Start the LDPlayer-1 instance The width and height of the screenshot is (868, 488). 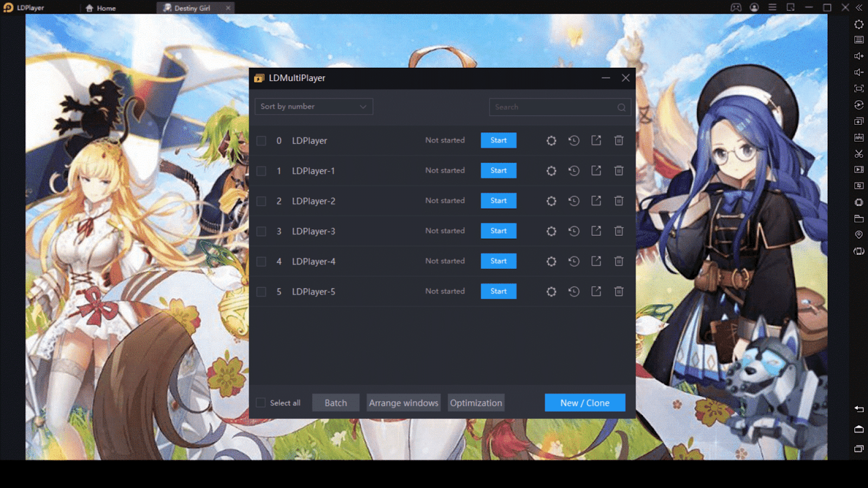(499, 171)
